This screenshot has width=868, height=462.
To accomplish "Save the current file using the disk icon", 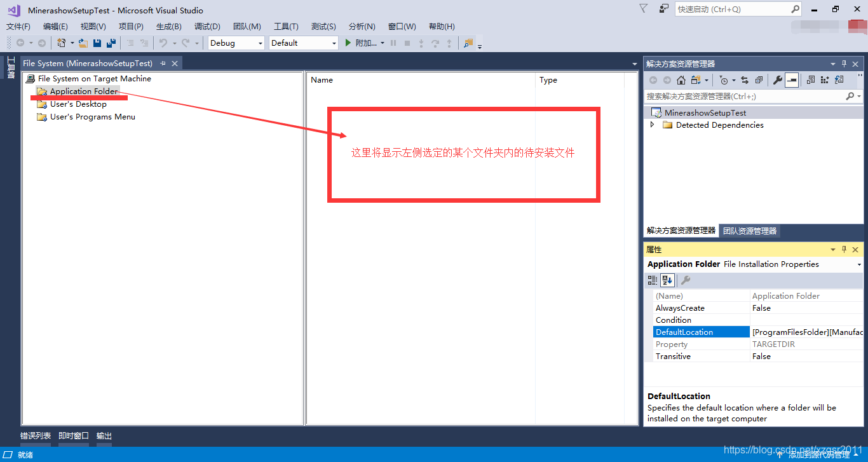I will click(97, 43).
